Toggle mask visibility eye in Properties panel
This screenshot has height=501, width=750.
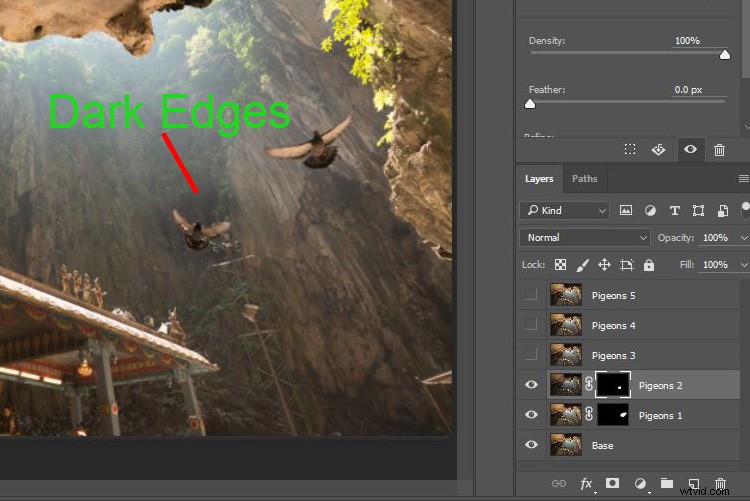coord(690,150)
